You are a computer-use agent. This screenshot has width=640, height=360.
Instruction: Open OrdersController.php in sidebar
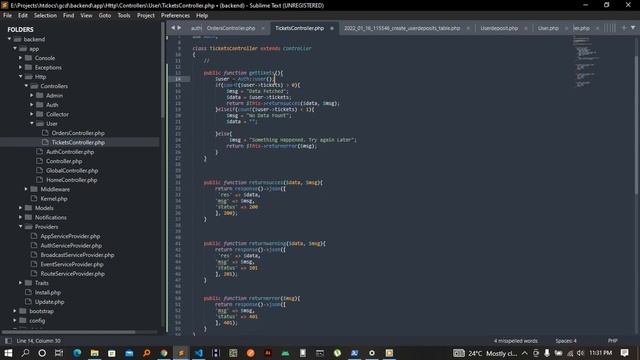(x=78, y=133)
